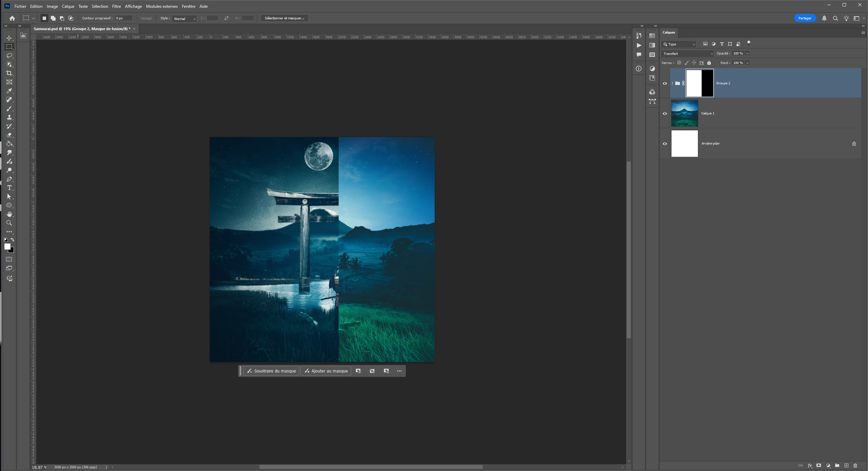Screen dimensions: 868x471
Task: Click the delete layer trash icon
Action: tap(855, 466)
